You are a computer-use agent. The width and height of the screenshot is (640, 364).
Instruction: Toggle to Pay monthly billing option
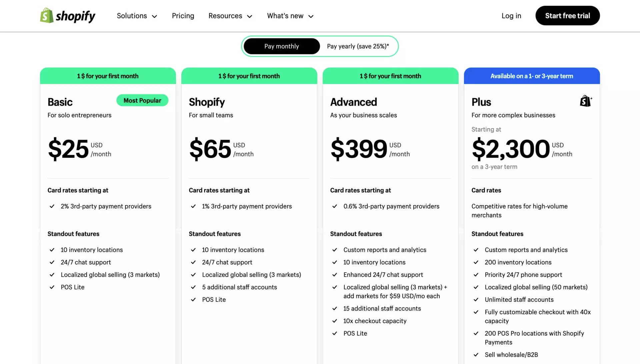point(281,46)
